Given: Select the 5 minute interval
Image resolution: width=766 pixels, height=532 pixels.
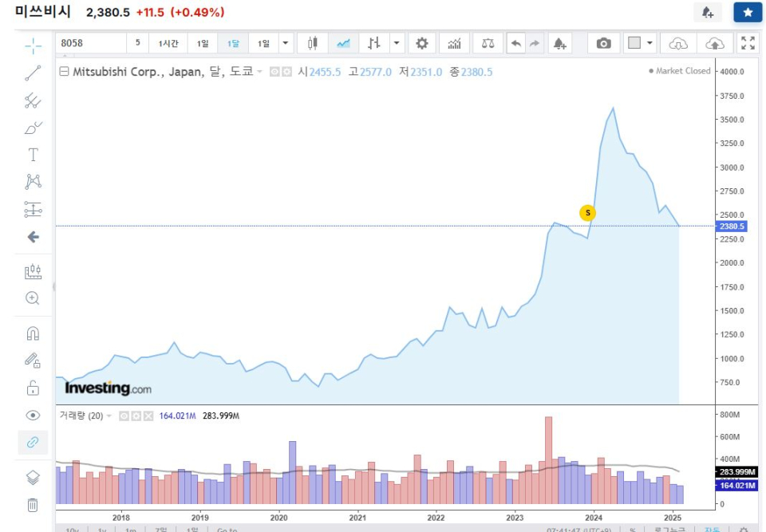Looking at the screenshot, I should coord(138,43).
